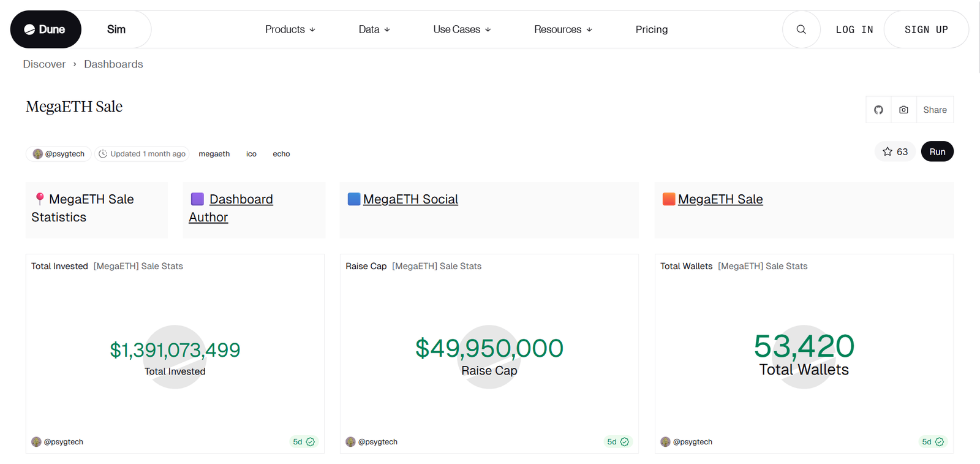Go to the Pricing page
The height and width of the screenshot is (464, 980).
(x=651, y=29)
